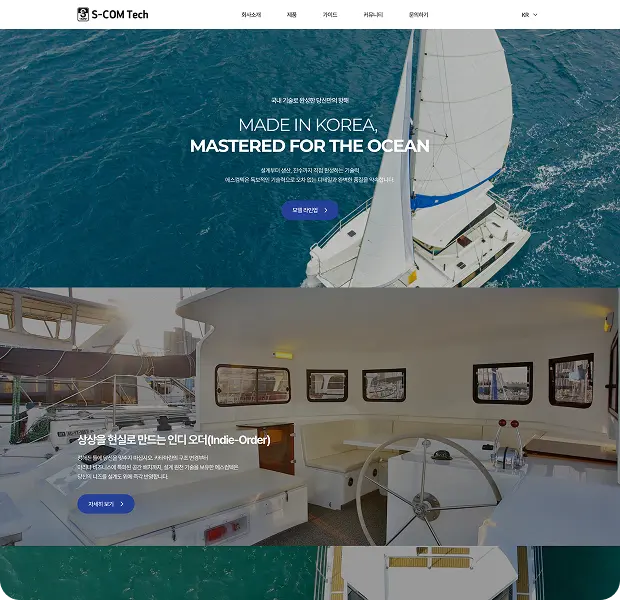This screenshot has height=600, width=620.
Task: Select 가이드 in the top navigation
Action: point(330,15)
